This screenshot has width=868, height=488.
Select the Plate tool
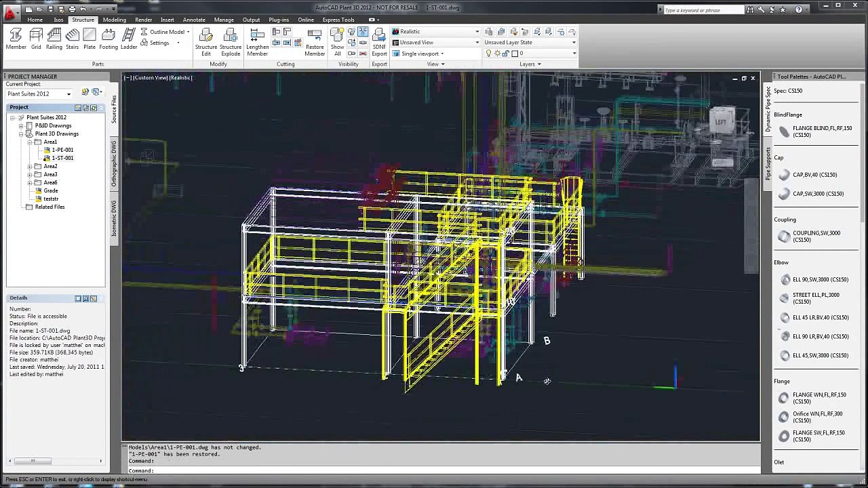coord(90,39)
